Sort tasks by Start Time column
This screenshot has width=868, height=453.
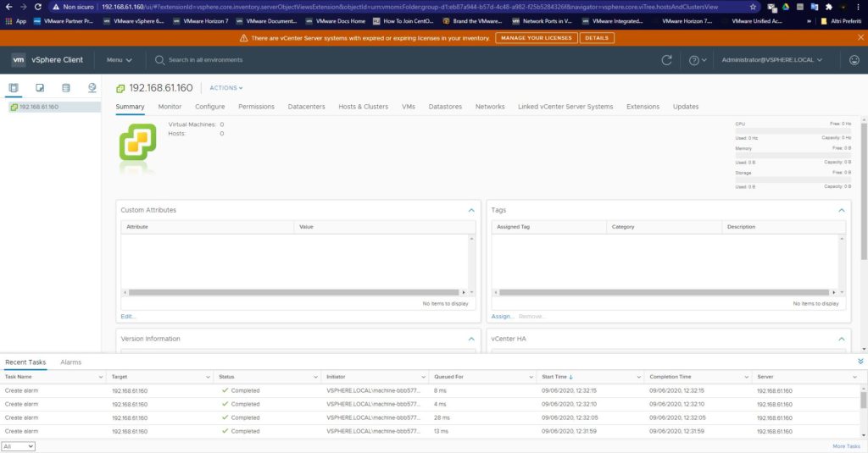click(557, 377)
